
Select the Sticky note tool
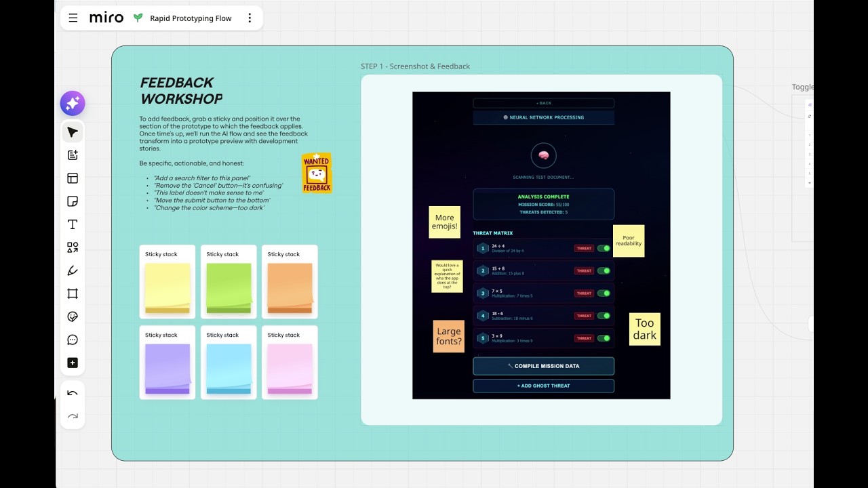[x=73, y=201]
